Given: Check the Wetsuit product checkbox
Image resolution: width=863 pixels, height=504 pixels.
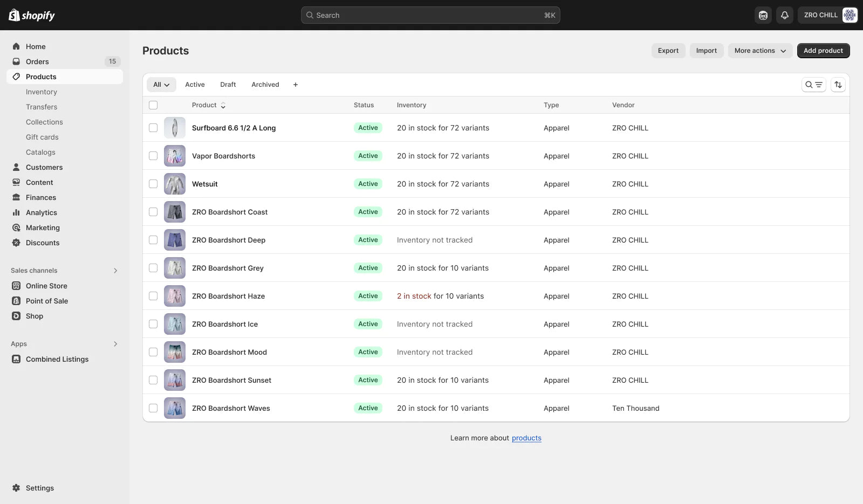Looking at the screenshot, I should (153, 184).
